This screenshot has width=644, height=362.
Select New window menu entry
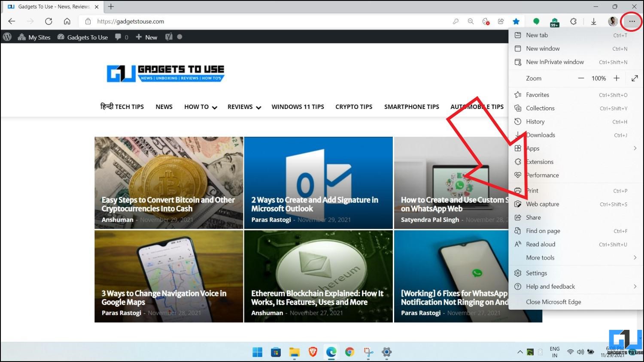pyautogui.click(x=575, y=48)
